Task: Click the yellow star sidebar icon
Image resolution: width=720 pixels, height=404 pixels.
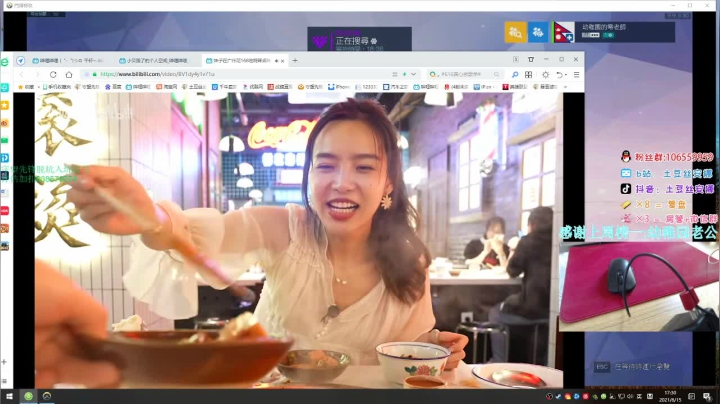Action: pyautogui.click(x=5, y=105)
